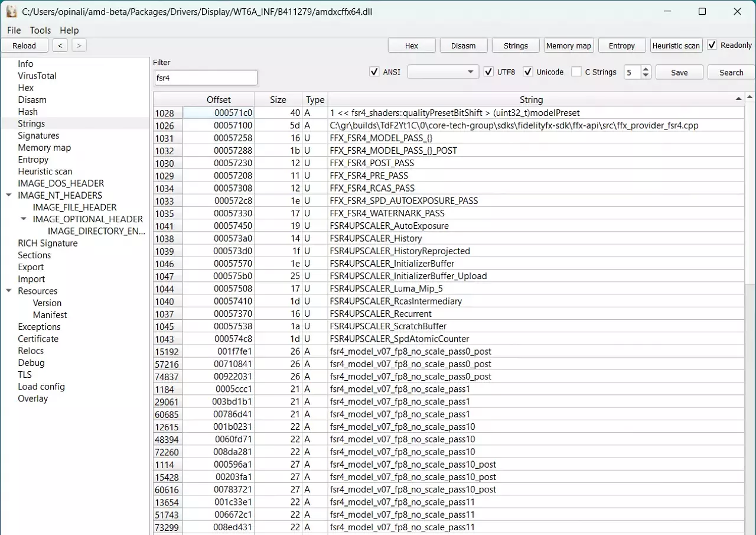
Task: Select IMAGE_FILE_HEADER in the sidebar tree
Action: pyautogui.click(x=75, y=207)
